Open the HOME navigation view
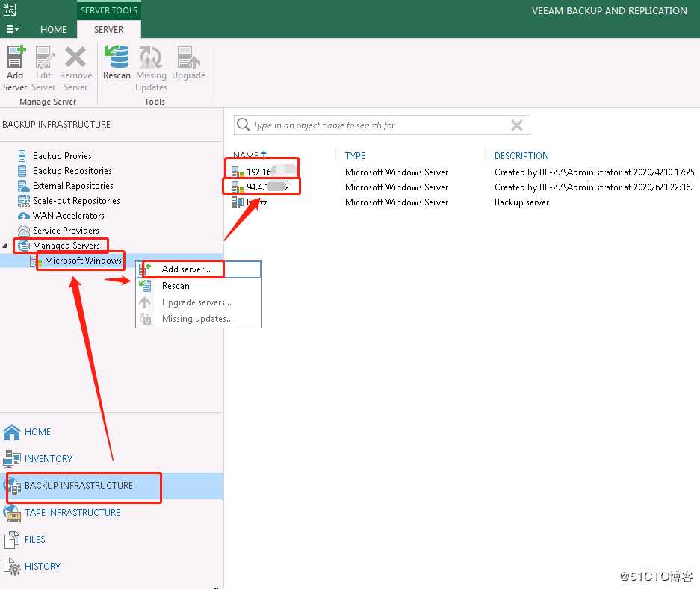The height and width of the screenshot is (589, 700). point(111,432)
